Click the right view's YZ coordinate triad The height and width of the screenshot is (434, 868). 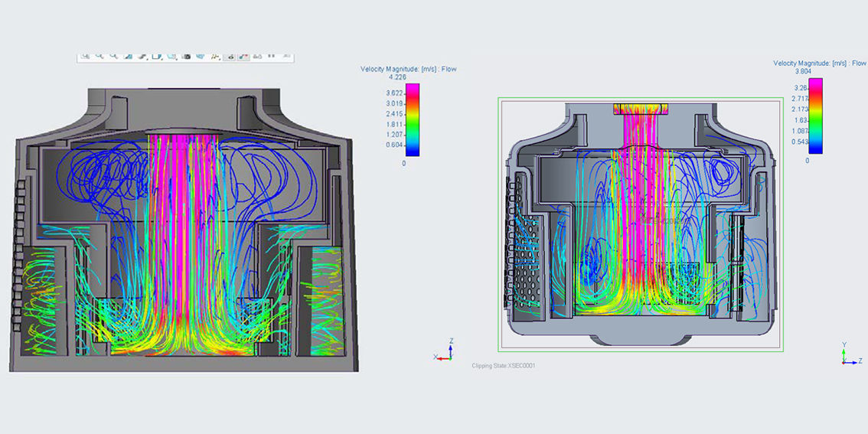pos(852,353)
